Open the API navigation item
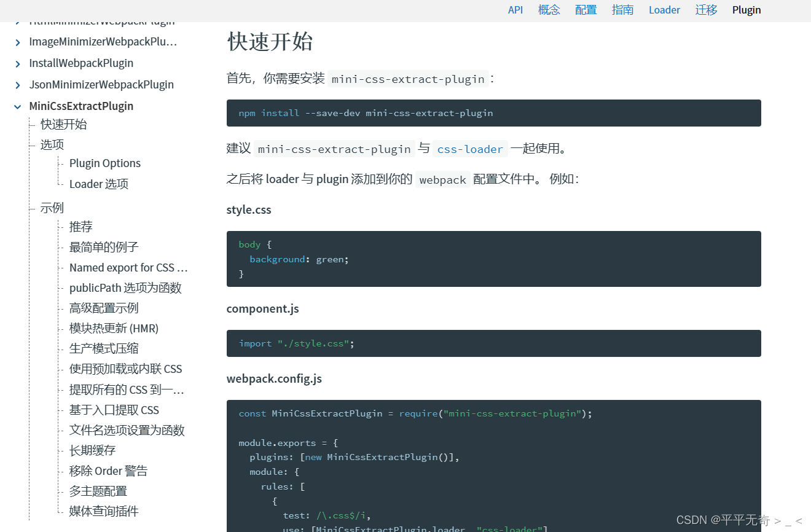Image resolution: width=811 pixels, height=532 pixels. tap(515, 10)
